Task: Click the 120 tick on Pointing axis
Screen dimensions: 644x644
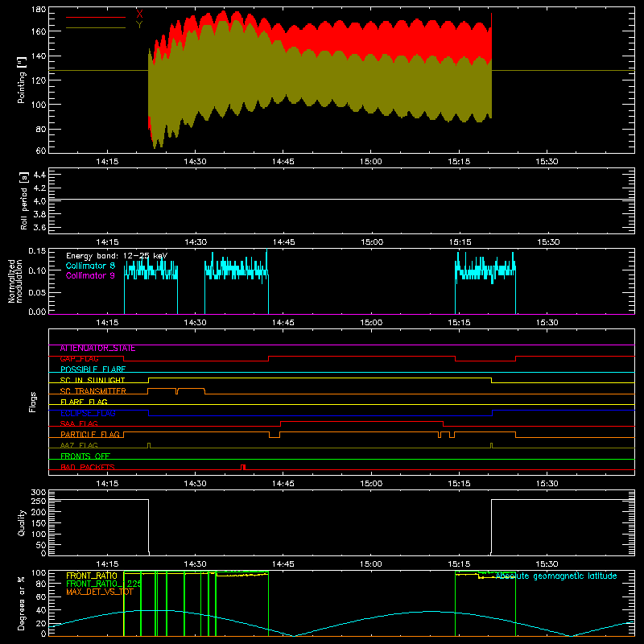Action: point(39,80)
